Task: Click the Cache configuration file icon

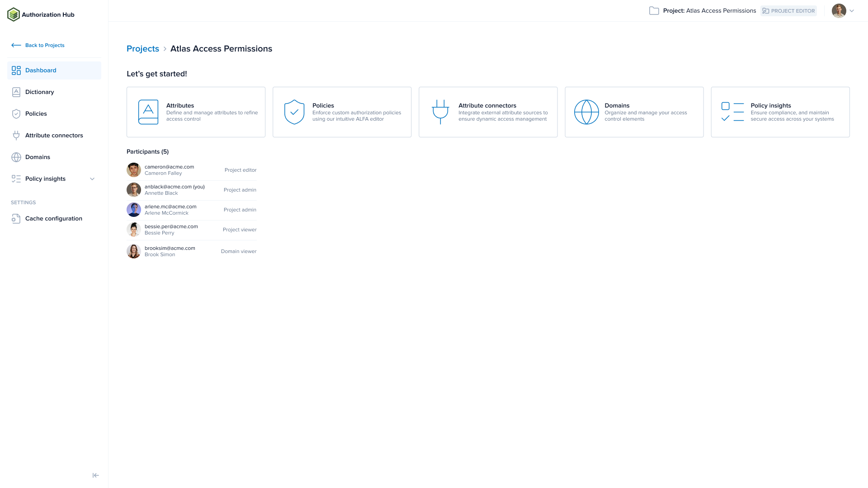Action: pyautogui.click(x=16, y=219)
